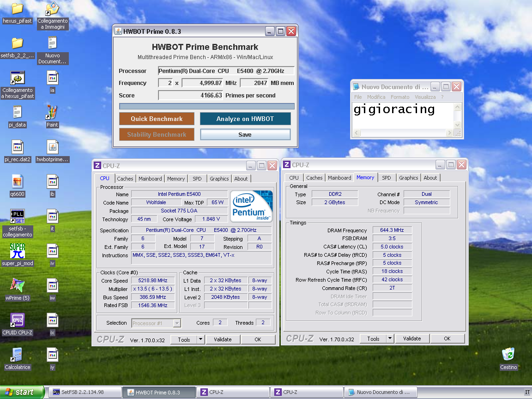This screenshot has width=532, height=399.
Task: Select the 'iw' desktop file icon
Action: click(x=52, y=286)
